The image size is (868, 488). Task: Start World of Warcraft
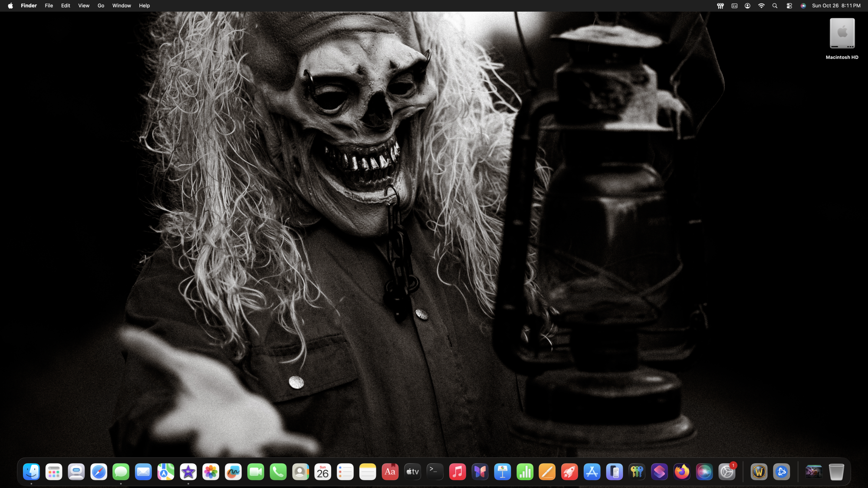(x=758, y=472)
